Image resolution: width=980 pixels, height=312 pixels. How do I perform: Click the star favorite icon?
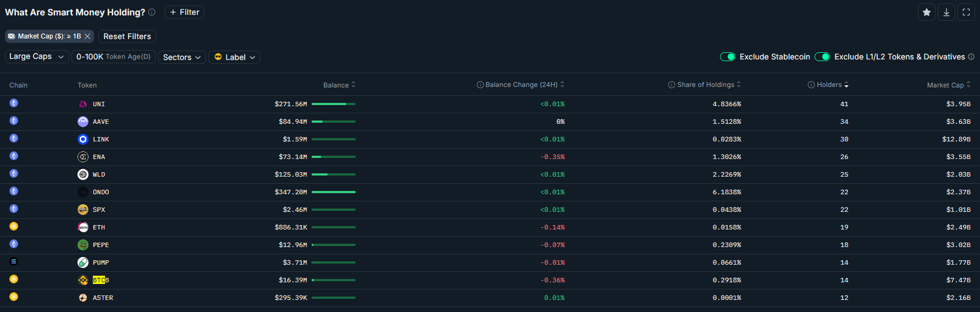tap(927, 12)
